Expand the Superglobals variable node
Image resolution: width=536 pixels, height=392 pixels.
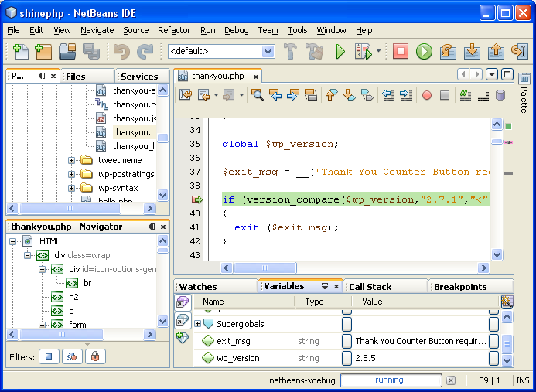click(x=198, y=324)
